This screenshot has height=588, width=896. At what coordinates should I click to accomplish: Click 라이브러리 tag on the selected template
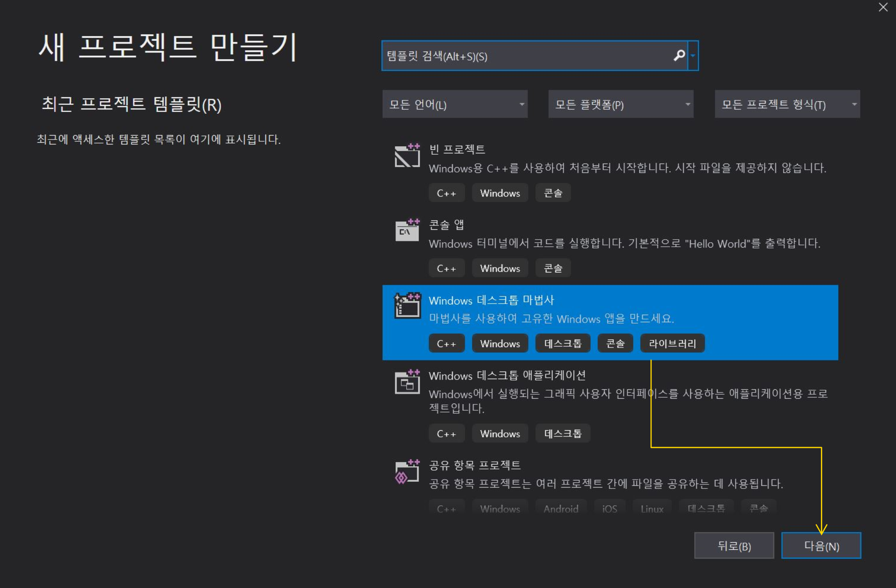click(672, 344)
